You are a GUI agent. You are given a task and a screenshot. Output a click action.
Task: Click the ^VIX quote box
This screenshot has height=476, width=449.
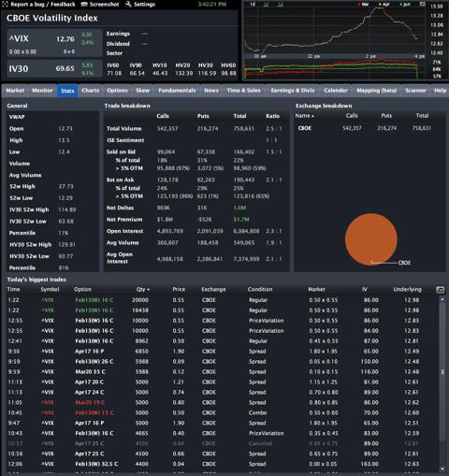pyautogui.click(x=54, y=43)
